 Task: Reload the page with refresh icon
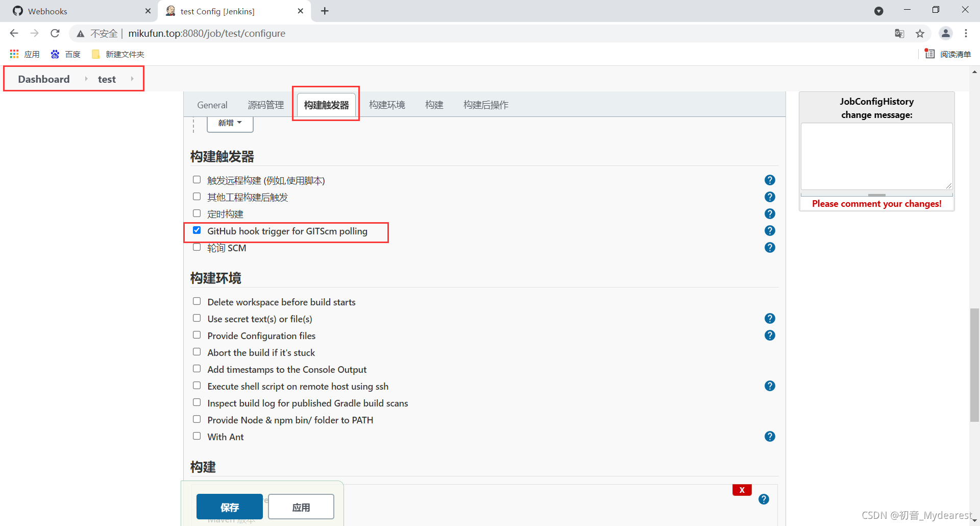[55, 33]
